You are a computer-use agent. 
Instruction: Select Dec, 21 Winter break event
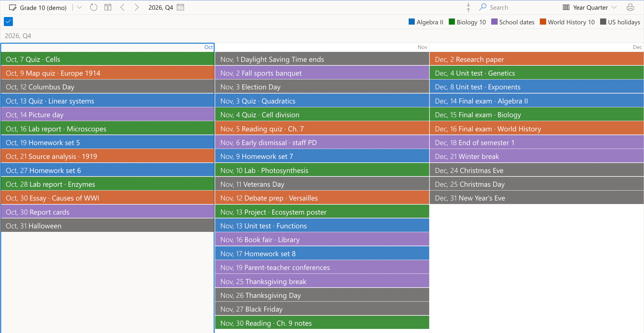[x=537, y=156]
